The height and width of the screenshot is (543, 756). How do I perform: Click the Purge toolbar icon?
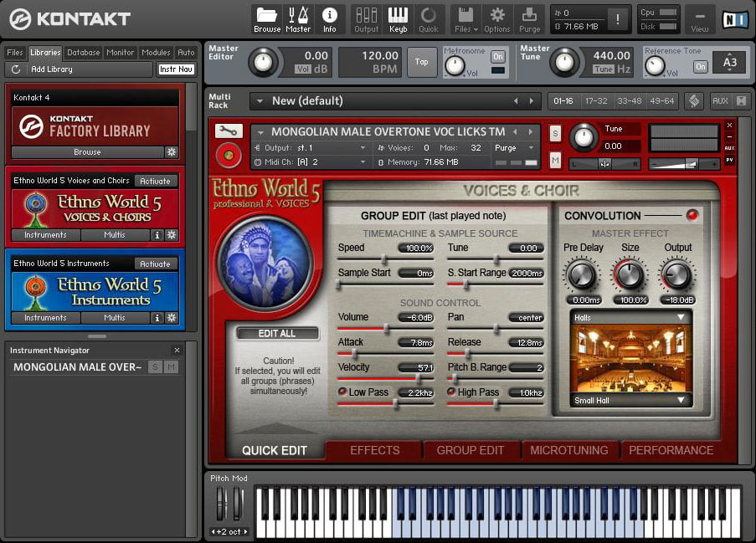click(529, 20)
